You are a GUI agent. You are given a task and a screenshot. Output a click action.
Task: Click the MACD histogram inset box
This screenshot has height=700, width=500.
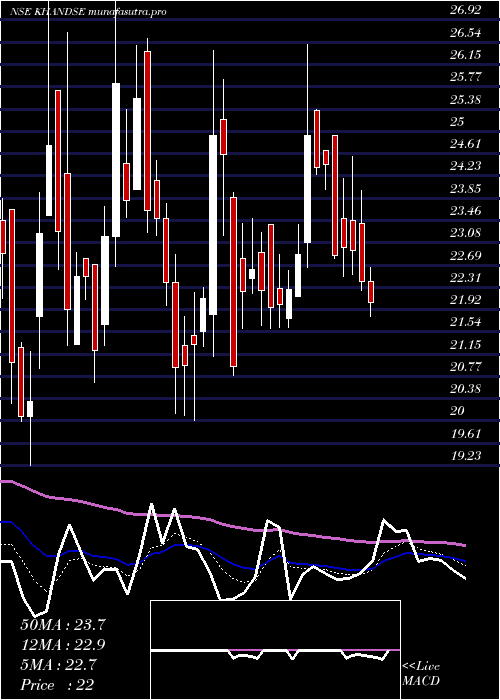click(275, 650)
